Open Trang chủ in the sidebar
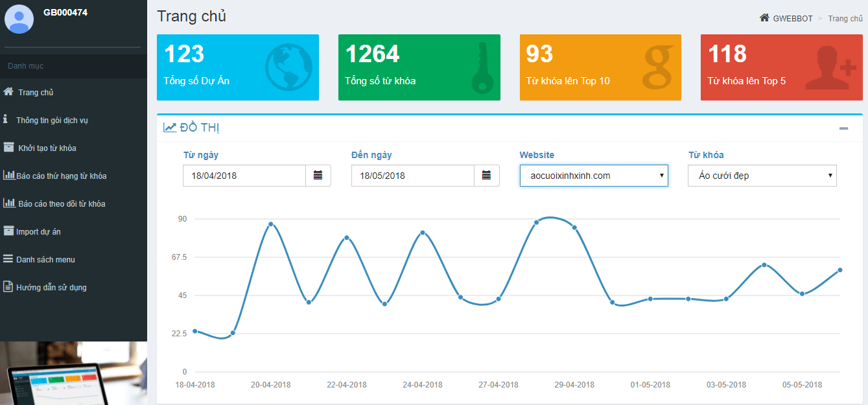The height and width of the screenshot is (405, 868). [36, 93]
